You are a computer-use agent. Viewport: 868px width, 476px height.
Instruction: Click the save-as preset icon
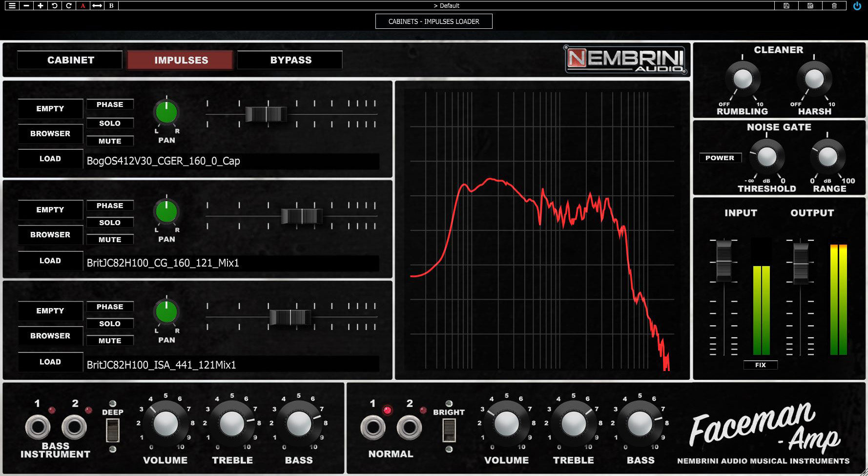point(810,6)
